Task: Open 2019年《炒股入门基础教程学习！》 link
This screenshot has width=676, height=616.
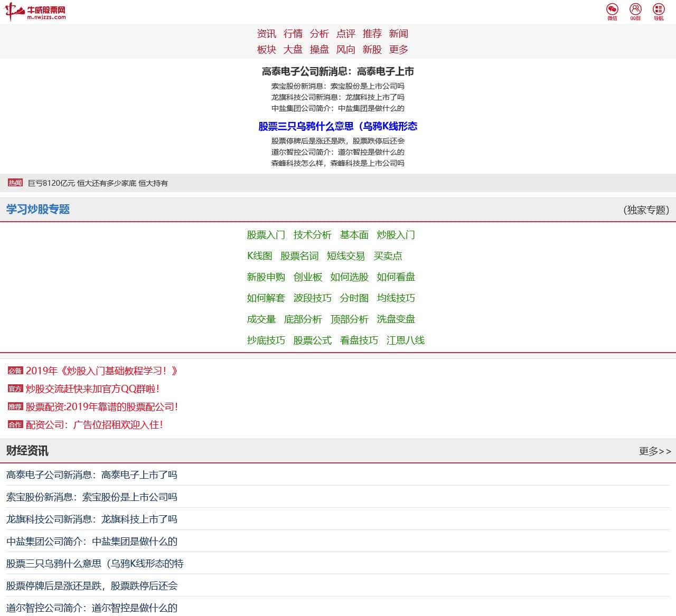Action: 102,371
